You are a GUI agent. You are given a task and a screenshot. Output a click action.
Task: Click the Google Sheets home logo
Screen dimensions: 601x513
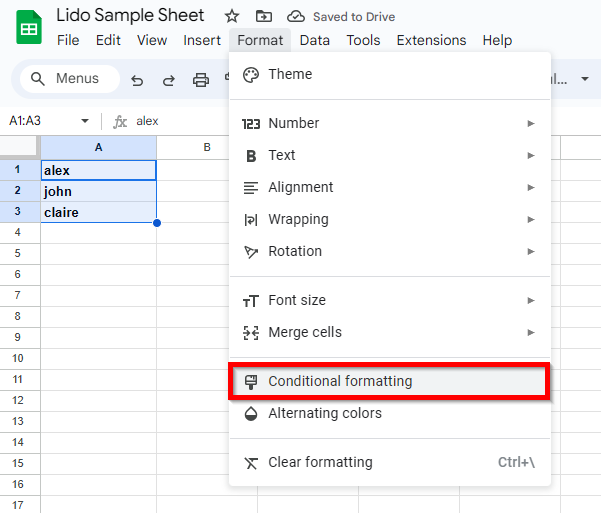click(x=29, y=27)
